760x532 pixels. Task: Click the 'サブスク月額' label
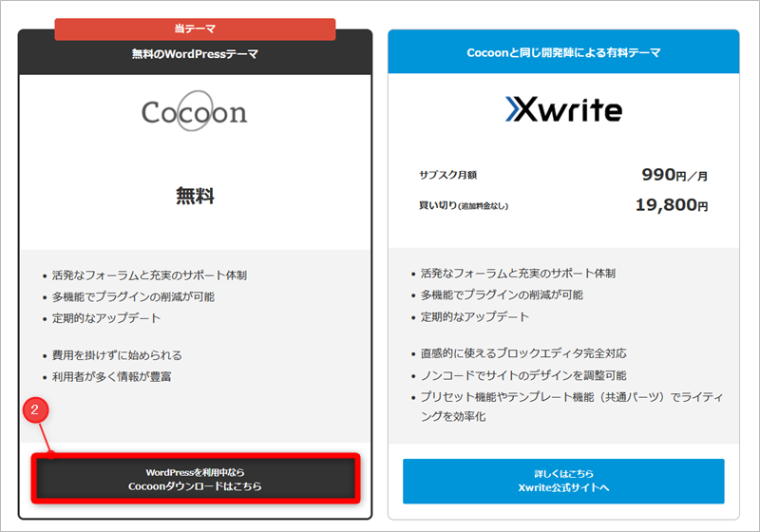coord(447,175)
